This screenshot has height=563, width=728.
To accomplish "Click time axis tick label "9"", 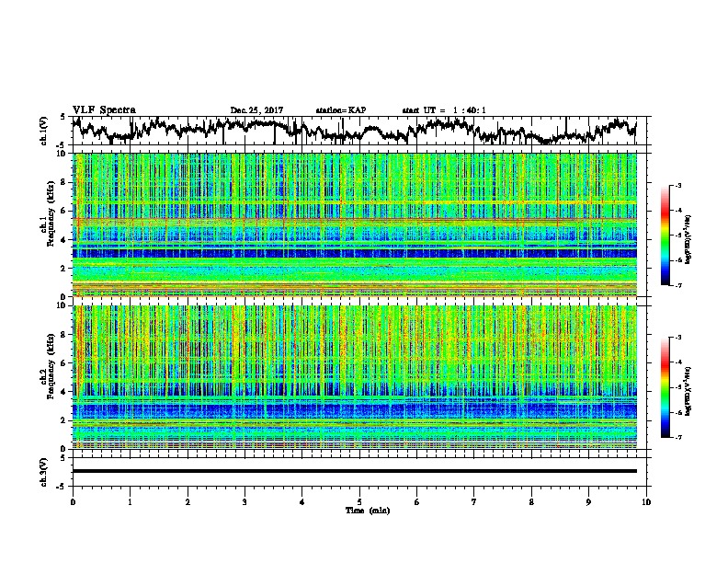I will (588, 502).
